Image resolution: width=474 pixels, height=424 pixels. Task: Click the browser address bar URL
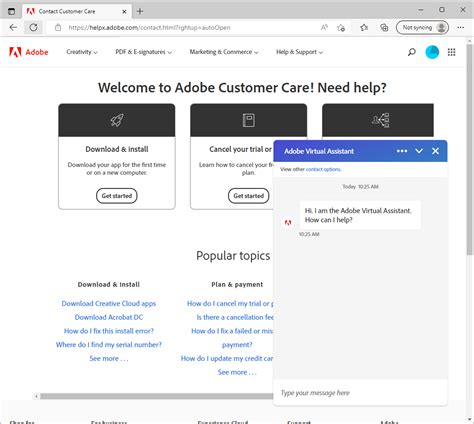point(149,28)
